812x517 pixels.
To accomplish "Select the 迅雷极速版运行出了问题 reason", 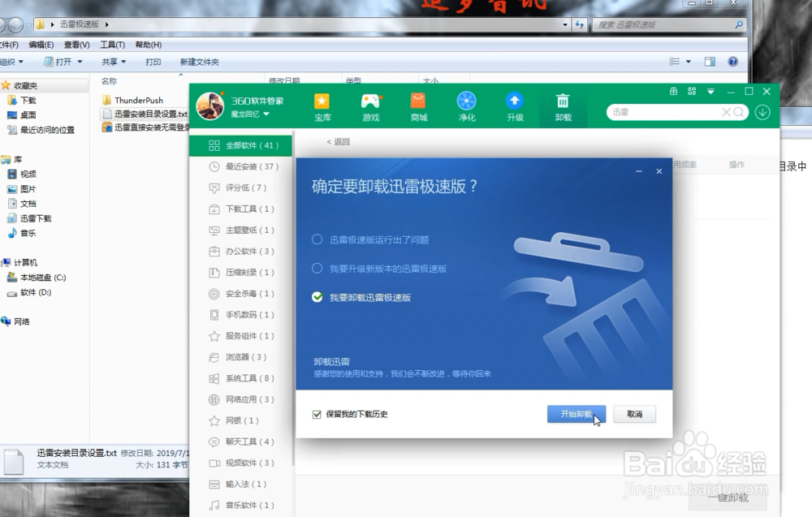I will [x=316, y=239].
